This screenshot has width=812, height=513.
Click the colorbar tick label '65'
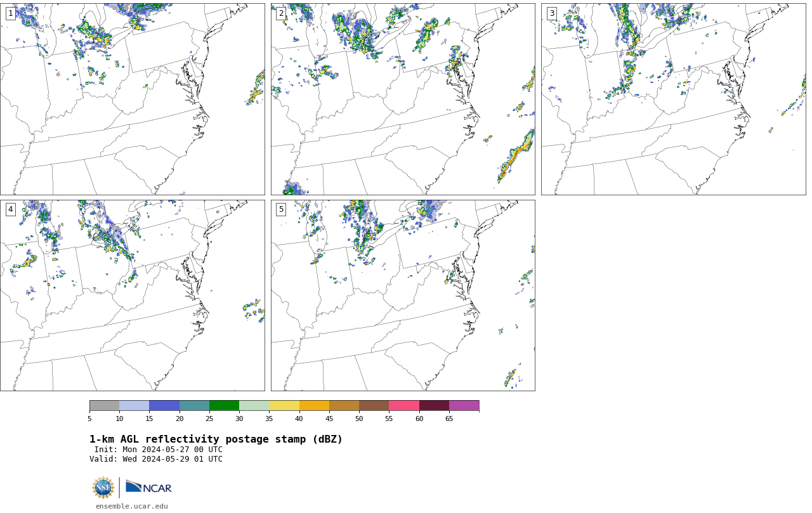[449, 419]
